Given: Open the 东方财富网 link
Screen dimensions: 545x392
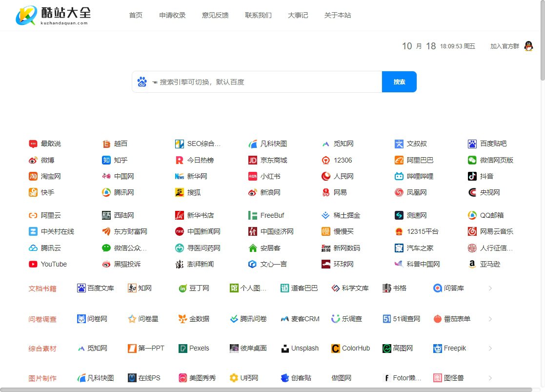Looking at the screenshot, I should tap(124, 232).
